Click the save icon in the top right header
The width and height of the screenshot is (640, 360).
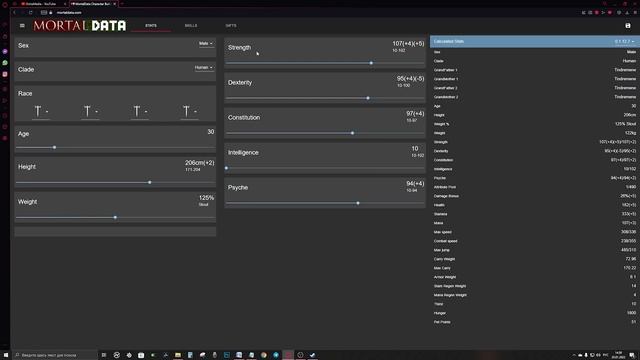coord(628,26)
